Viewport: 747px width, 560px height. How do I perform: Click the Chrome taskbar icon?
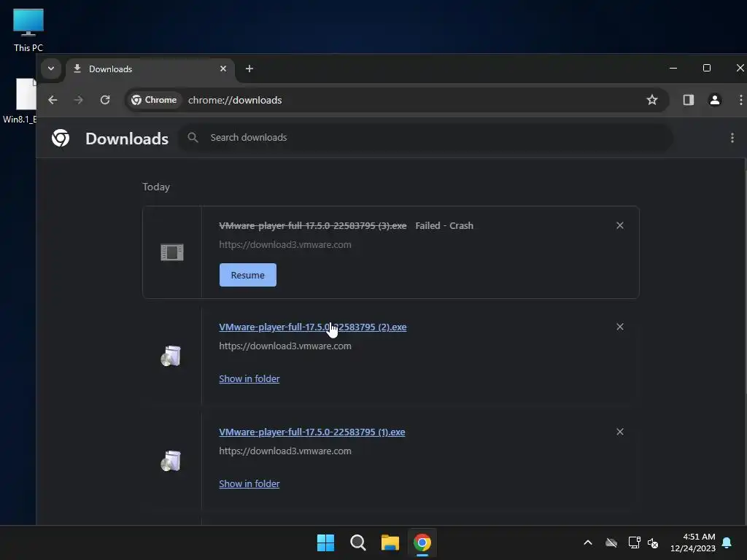click(422, 542)
